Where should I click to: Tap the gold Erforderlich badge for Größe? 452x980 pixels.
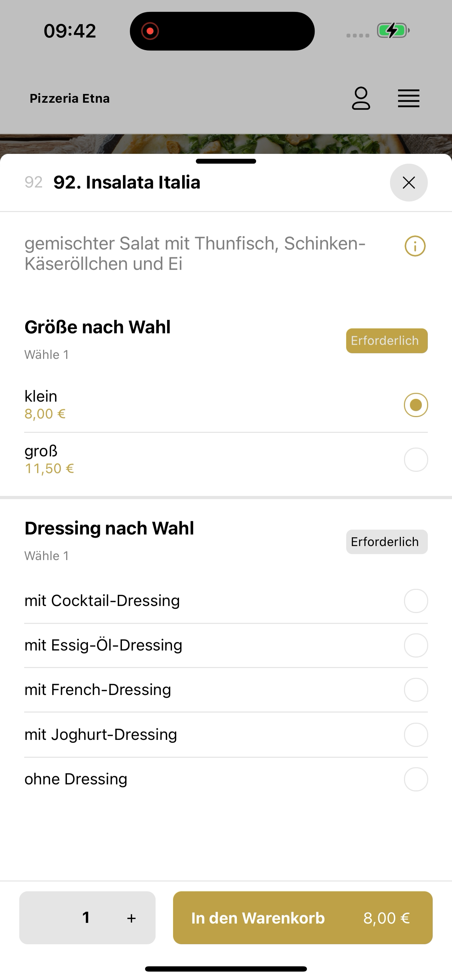[386, 341]
